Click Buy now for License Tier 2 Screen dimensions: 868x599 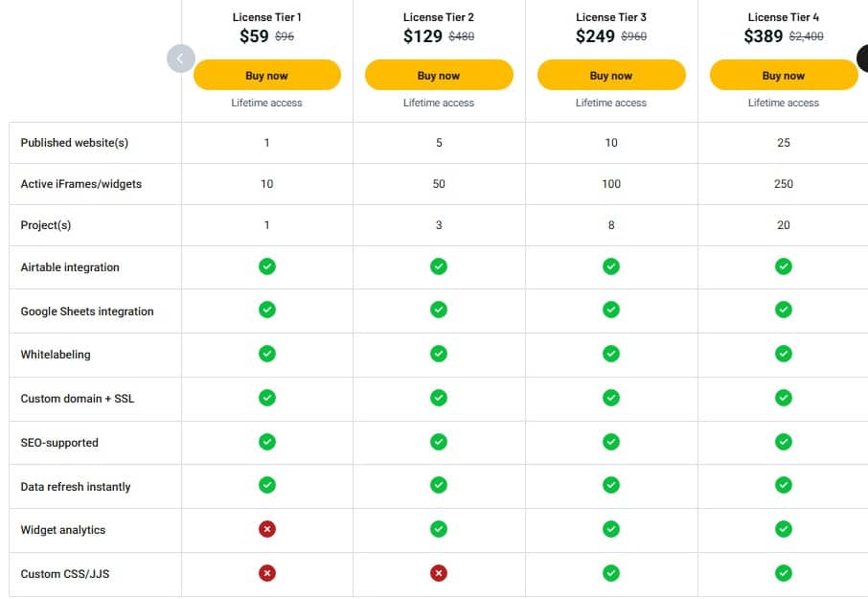coord(439,75)
